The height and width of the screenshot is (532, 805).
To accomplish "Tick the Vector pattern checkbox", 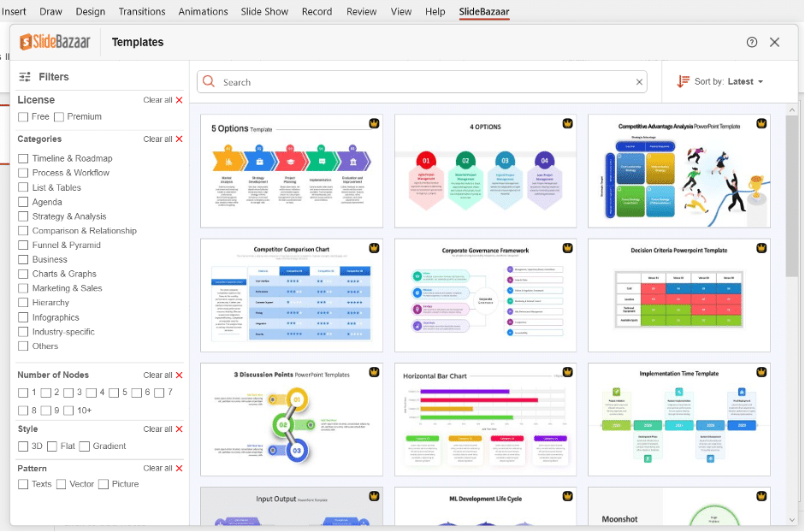I will [61, 484].
